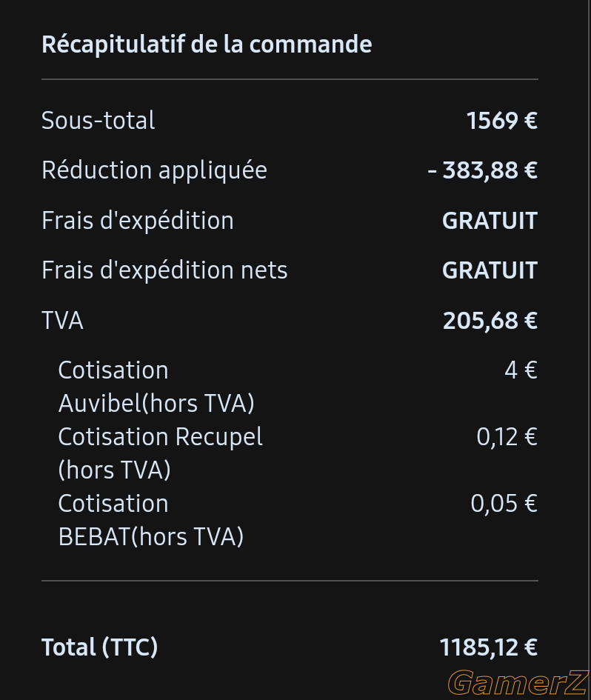
Task: Select the Réduction appliquée label
Action: click(x=155, y=171)
